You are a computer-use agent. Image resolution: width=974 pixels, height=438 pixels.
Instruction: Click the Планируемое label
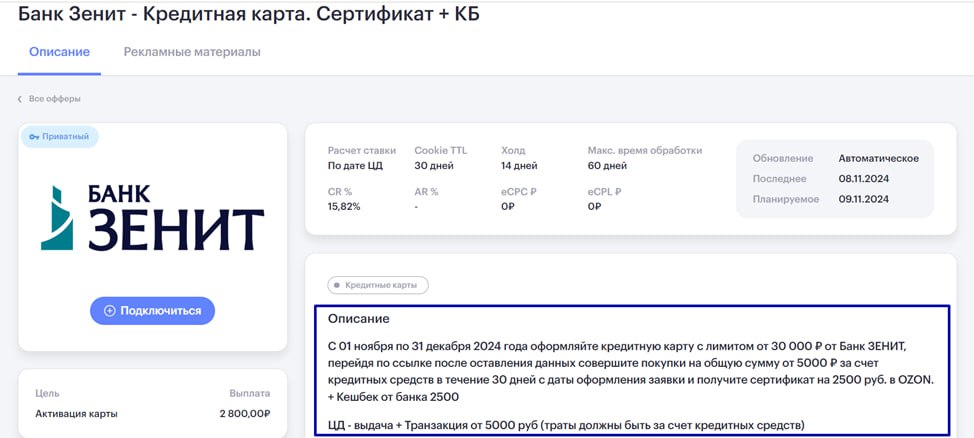pyautogui.click(x=786, y=199)
